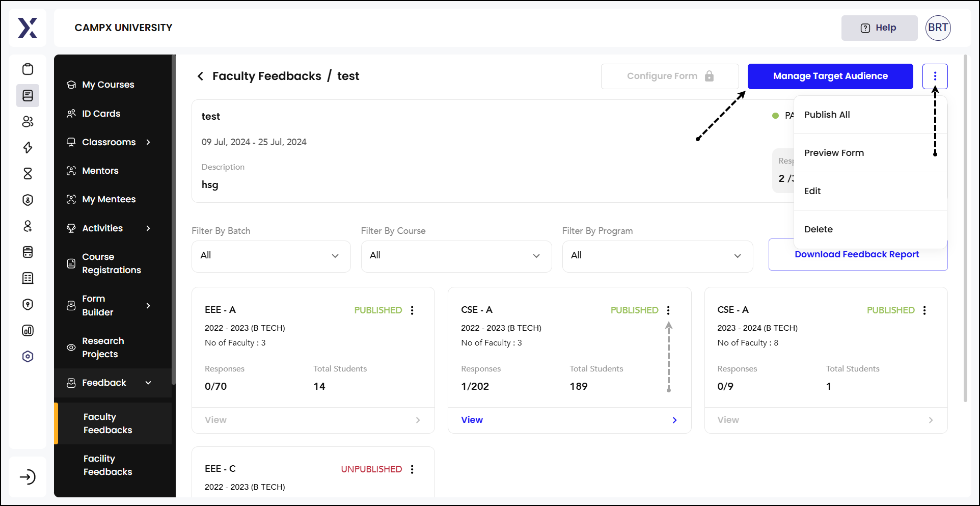The width and height of the screenshot is (980, 506).
Task: Click the lightning bolt icon in left rail
Action: click(28, 148)
